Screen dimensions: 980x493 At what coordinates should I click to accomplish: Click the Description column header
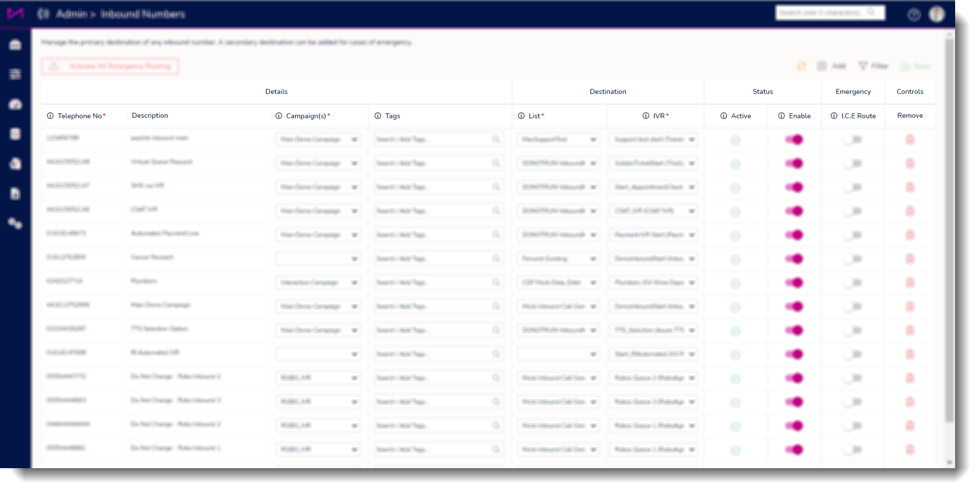150,115
